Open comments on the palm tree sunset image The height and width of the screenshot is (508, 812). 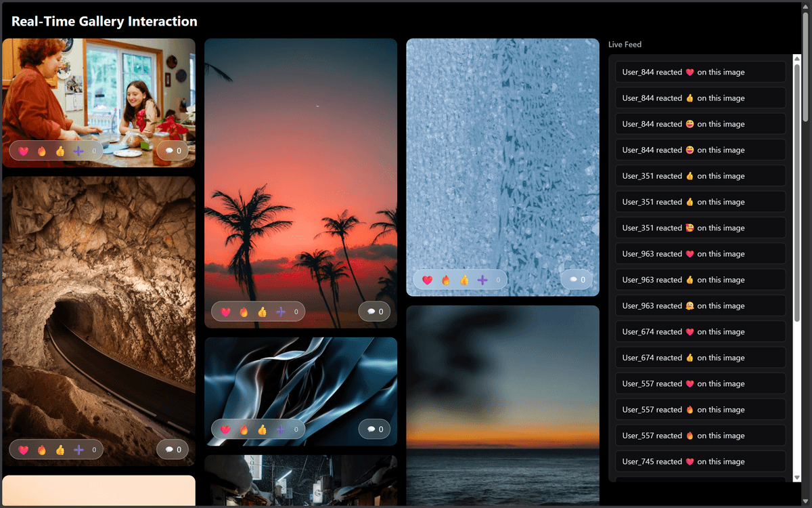point(374,312)
